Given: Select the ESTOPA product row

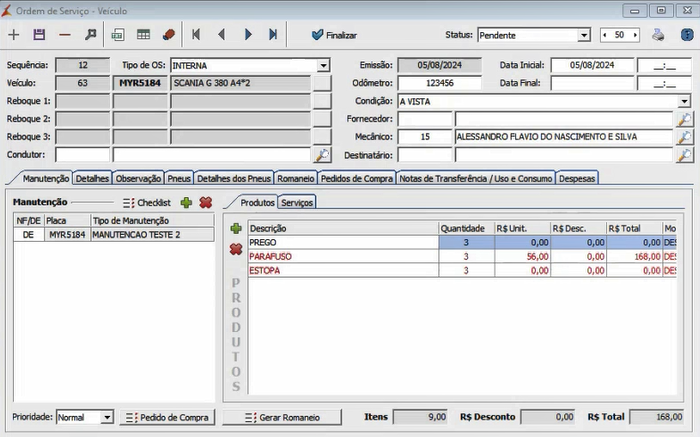Looking at the screenshot, I should pos(462,271).
